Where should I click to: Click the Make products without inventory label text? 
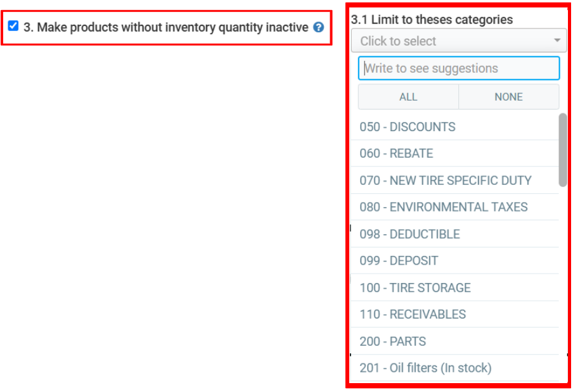pos(166,28)
